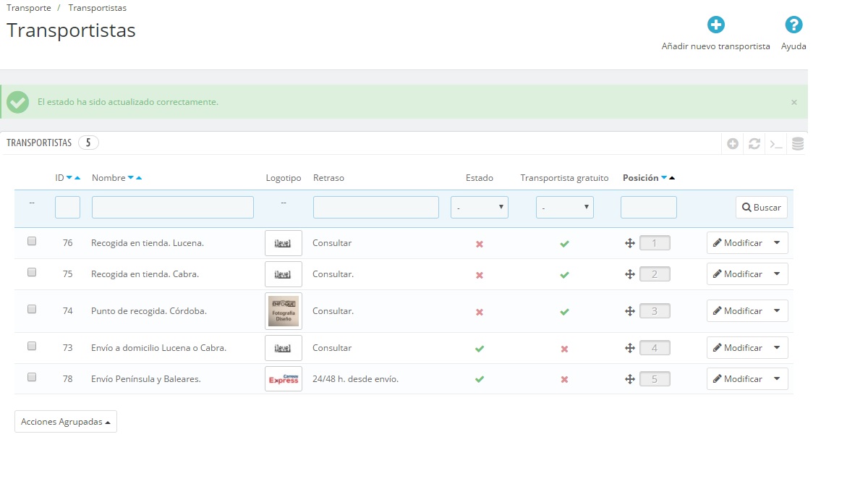
Task: Show the SQL query terminal icon
Action: pyautogui.click(x=776, y=144)
